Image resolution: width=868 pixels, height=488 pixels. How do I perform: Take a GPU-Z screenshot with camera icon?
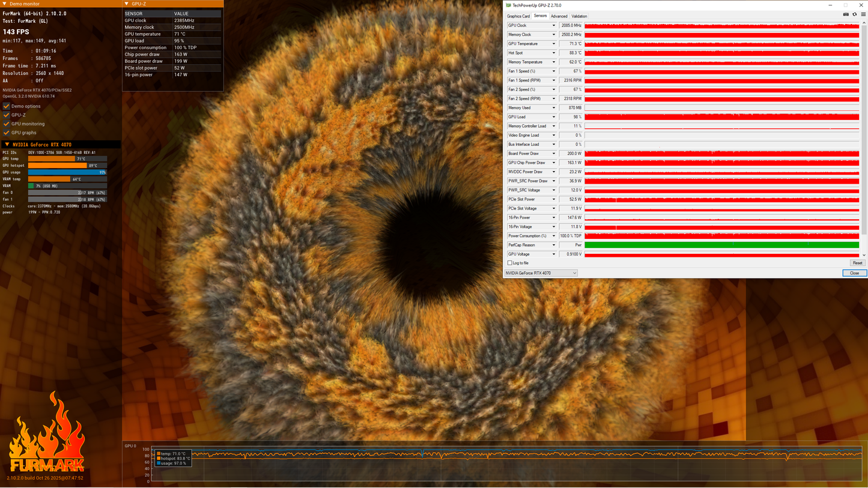coord(846,14)
